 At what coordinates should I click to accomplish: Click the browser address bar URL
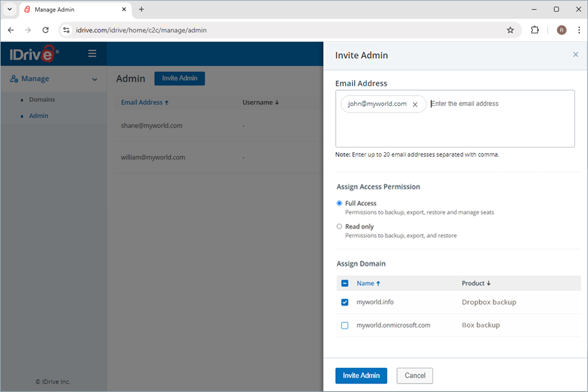141,30
